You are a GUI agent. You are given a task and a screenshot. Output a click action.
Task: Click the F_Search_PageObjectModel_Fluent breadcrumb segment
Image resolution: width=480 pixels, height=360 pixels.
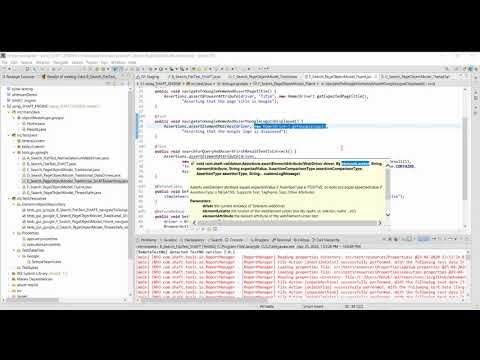pos(284,84)
